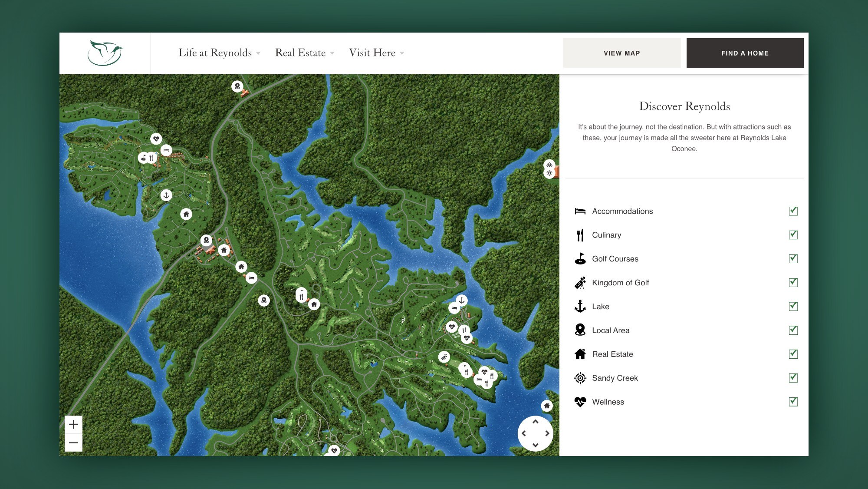Click the Reynolds bird logo

105,53
